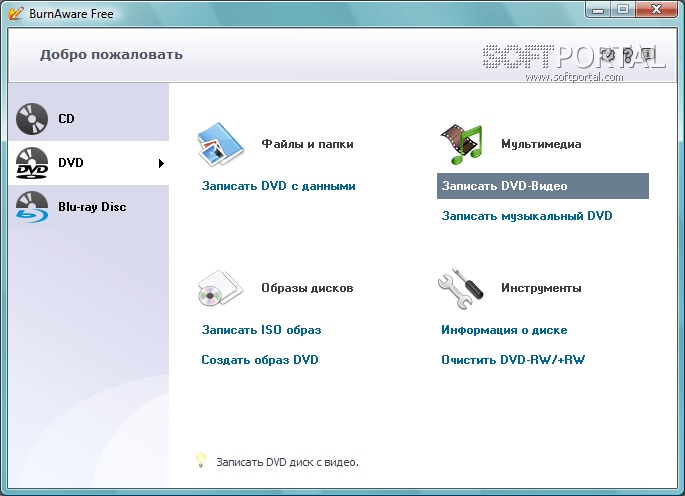The height and width of the screenshot is (496, 685).
Task: Open settings via the gear icon
Action: tap(608, 55)
